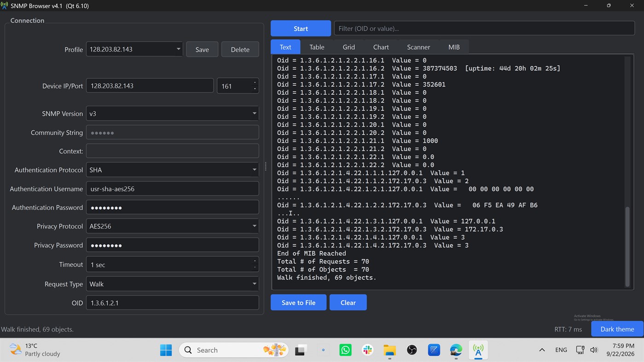Image resolution: width=644 pixels, height=362 pixels.
Task: Click the Filter (OID or value) field
Action: 484,29
